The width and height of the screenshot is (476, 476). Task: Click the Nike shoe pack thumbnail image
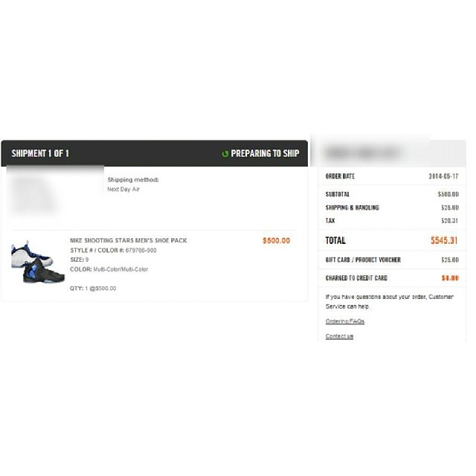point(38,262)
